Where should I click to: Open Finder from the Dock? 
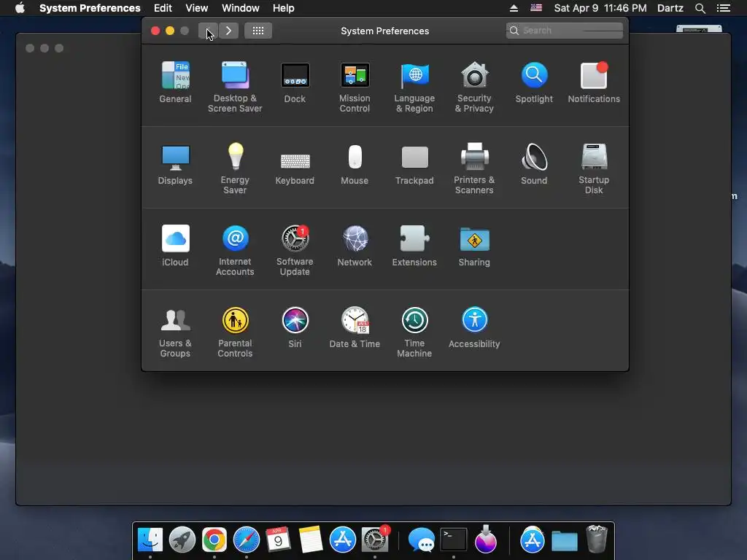(x=150, y=540)
